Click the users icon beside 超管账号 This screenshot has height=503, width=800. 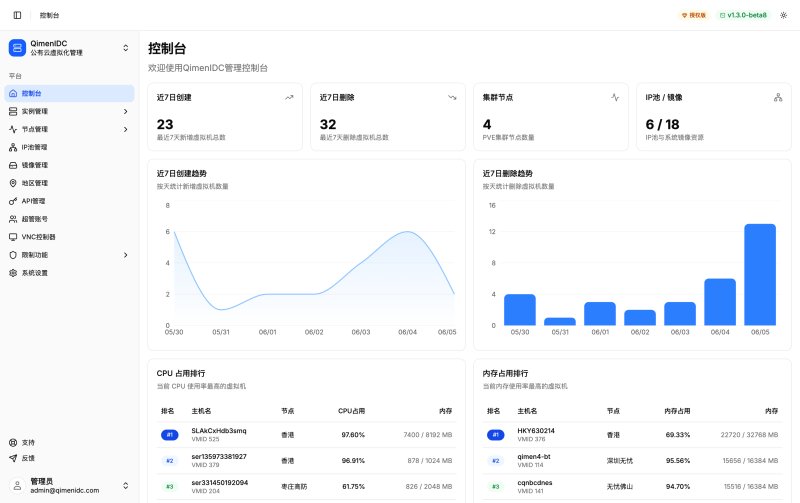pos(13,219)
